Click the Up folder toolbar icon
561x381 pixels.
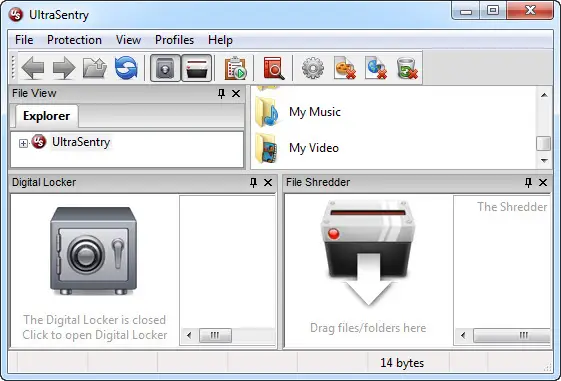click(95, 68)
